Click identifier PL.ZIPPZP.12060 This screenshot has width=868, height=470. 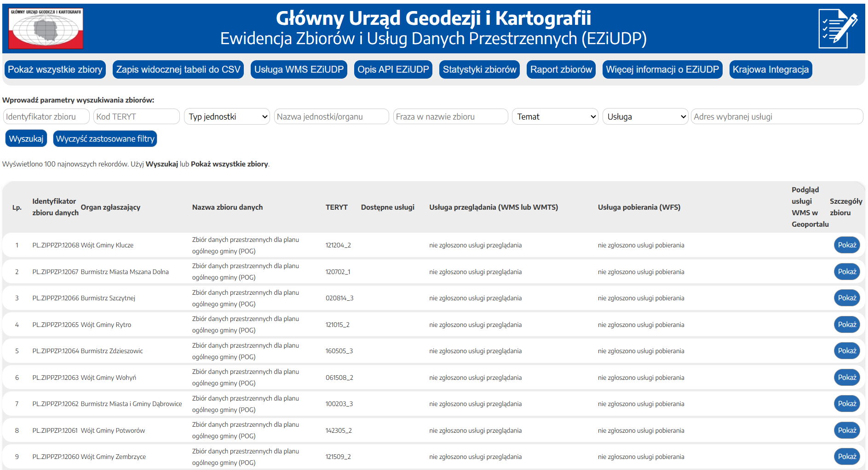coord(56,457)
